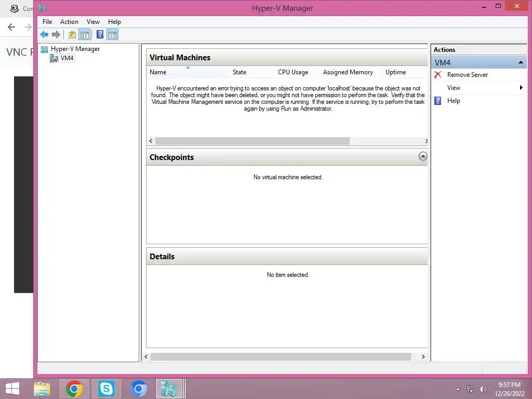This screenshot has width=532, height=399.
Task: Sort by Uptime column header
Action: pyautogui.click(x=404, y=72)
